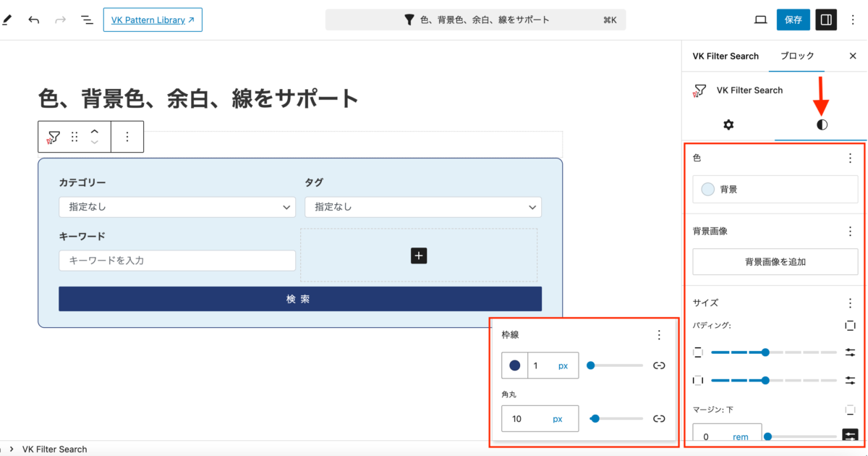
Task: Open the block styles half-circle tab
Action: (x=821, y=124)
